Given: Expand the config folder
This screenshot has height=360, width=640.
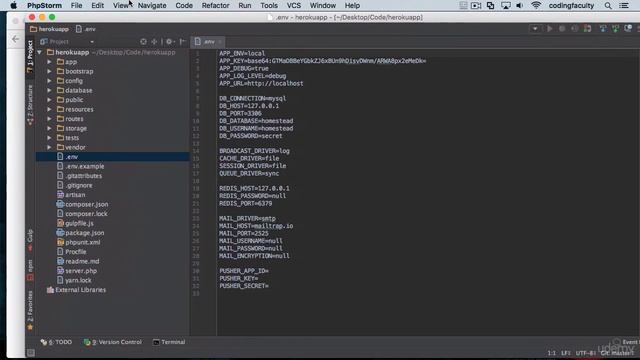Looking at the screenshot, I should 49,81.
